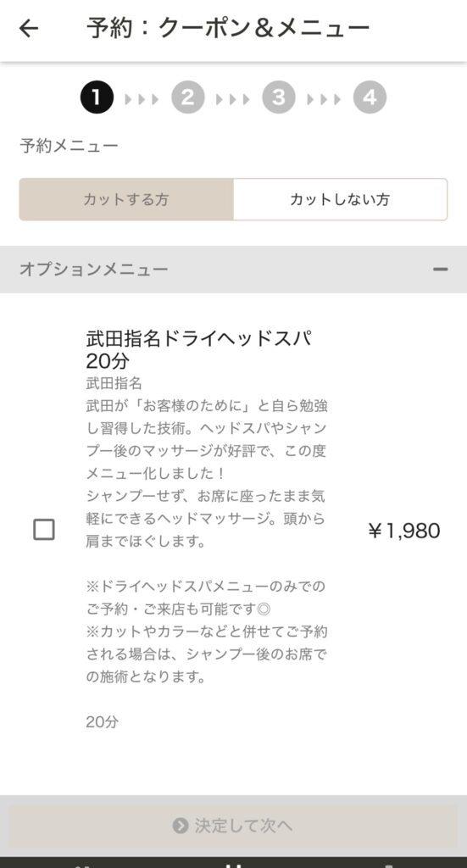Tap the ¥1,980 price label
Screen dimensions: 467x868
click(x=404, y=531)
